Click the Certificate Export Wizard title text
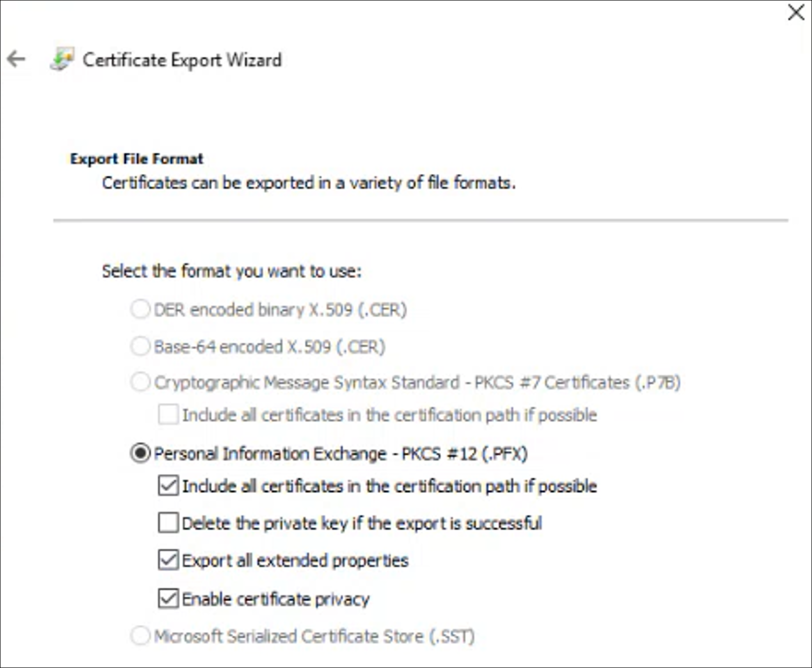812x668 pixels. click(182, 60)
